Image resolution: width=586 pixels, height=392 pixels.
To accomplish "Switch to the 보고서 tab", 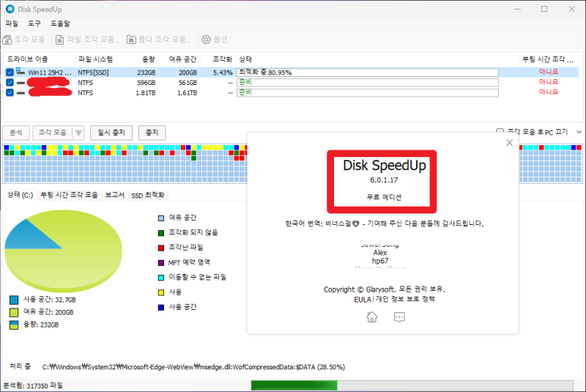I will coord(115,195).
